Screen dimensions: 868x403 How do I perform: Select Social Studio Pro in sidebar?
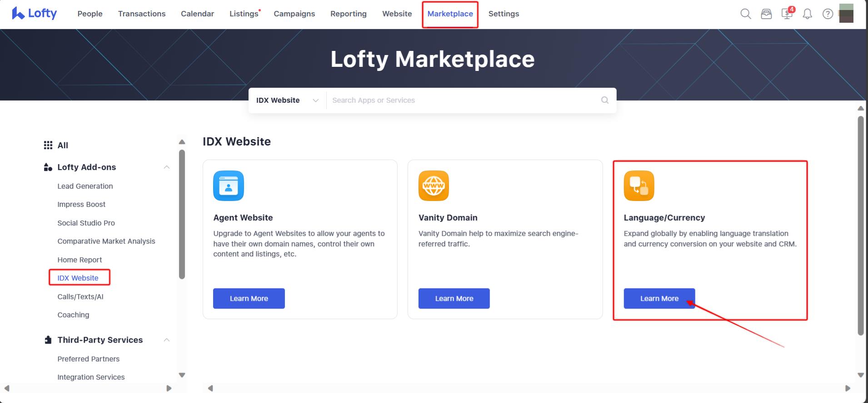[x=86, y=223]
